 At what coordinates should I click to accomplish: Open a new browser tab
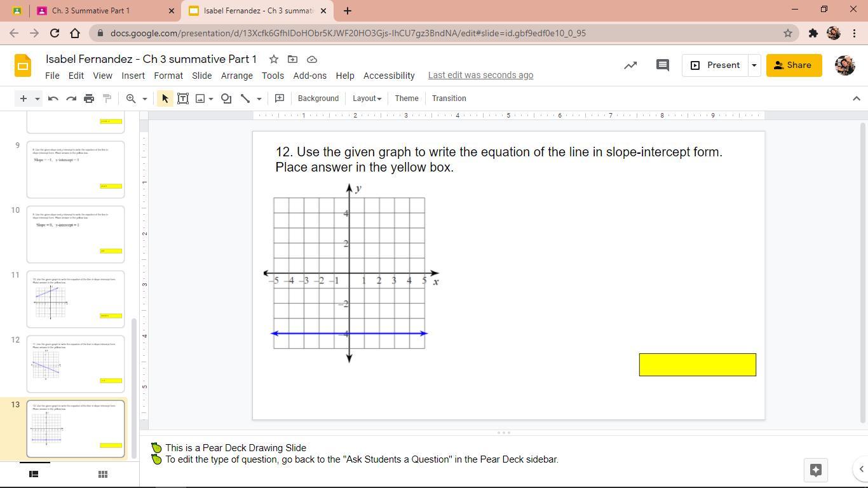[x=348, y=11]
